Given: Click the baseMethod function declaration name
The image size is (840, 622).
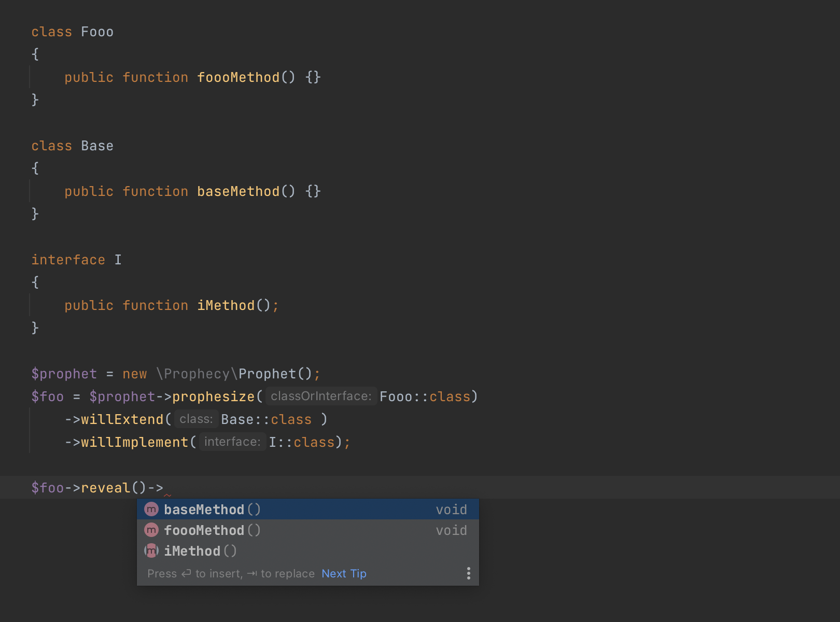Looking at the screenshot, I should pos(238,192).
